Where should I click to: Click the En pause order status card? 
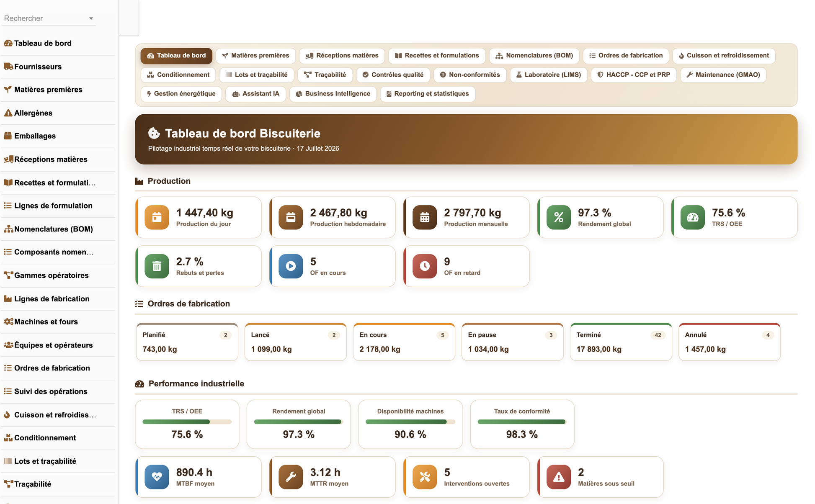point(512,342)
